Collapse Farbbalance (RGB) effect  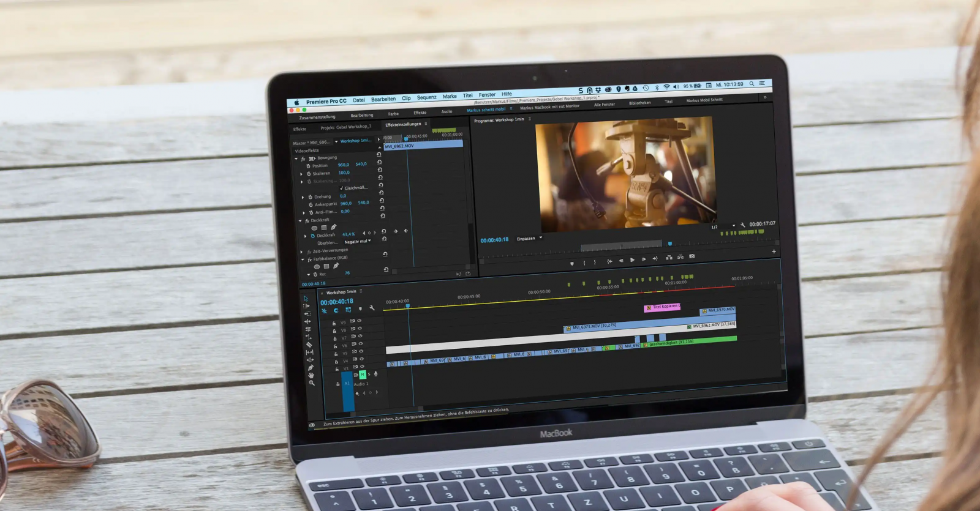point(303,259)
